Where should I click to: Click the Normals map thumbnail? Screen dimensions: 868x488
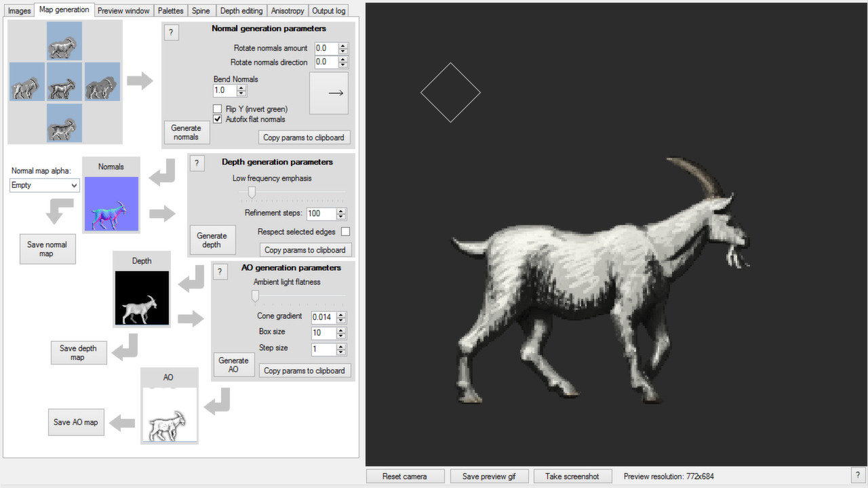pos(111,203)
